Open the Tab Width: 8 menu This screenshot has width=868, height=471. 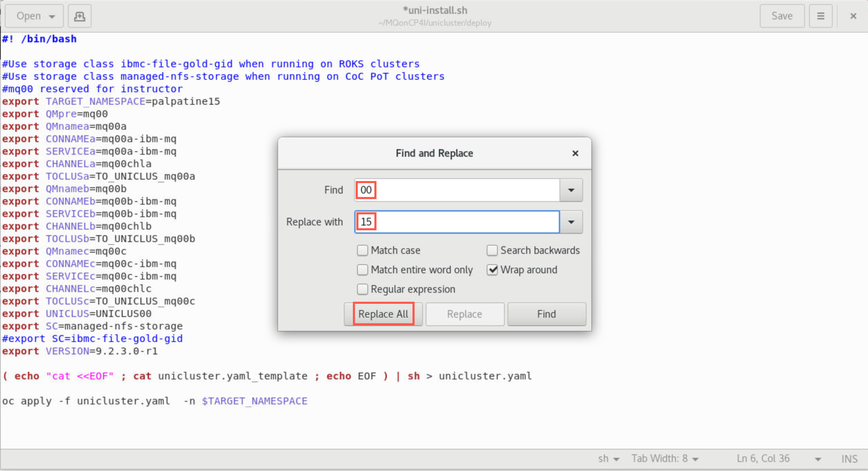click(x=665, y=459)
